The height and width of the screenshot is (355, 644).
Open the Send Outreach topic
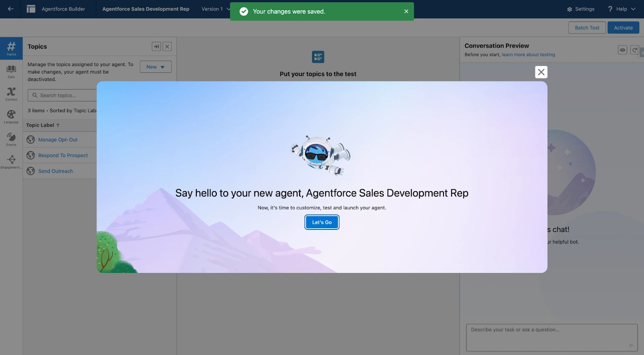click(x=56, y=171)
